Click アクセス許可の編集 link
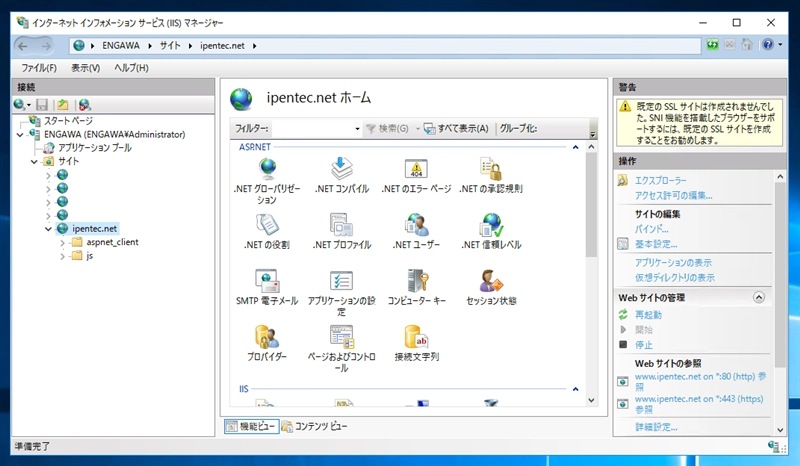 [673, 195]
